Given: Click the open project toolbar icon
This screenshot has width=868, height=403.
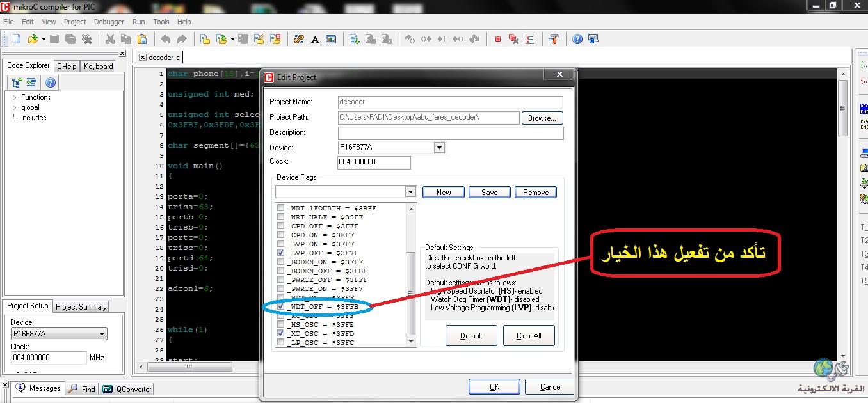Looking at the screenshot, I should click(221, 39).
